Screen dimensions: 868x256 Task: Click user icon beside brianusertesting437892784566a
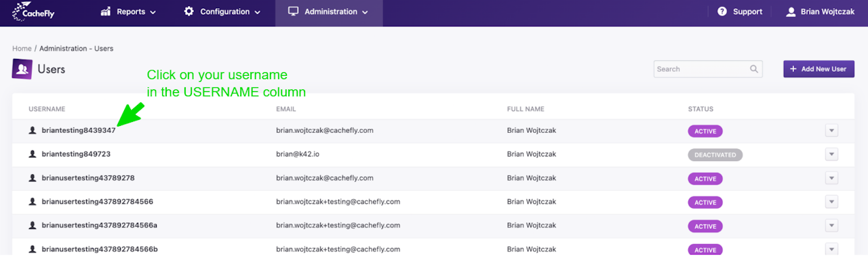pos(32,225)
